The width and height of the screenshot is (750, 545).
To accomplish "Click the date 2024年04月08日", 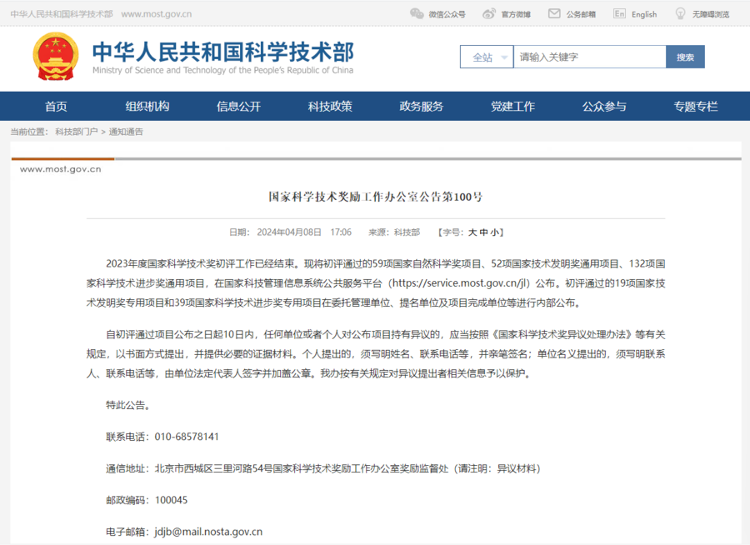I will tap(289, 233).
